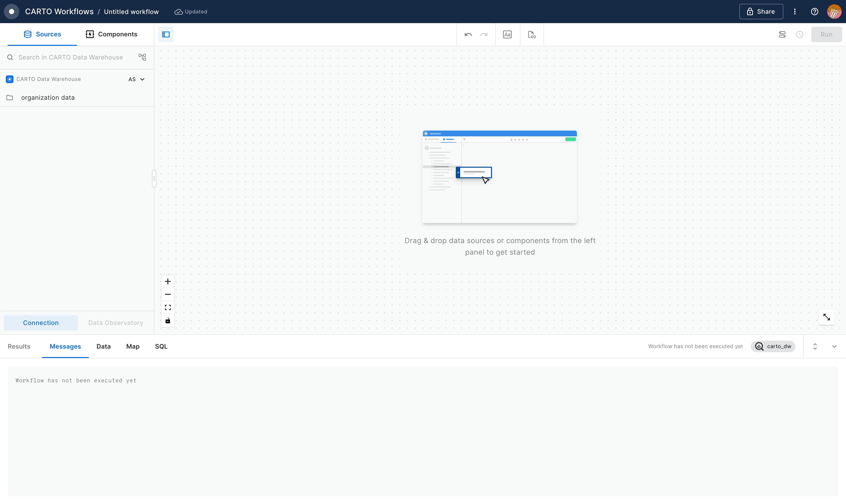Toggle the canvas interactivity lock
This screenshot has width=846, height=504.
point(168,320)
